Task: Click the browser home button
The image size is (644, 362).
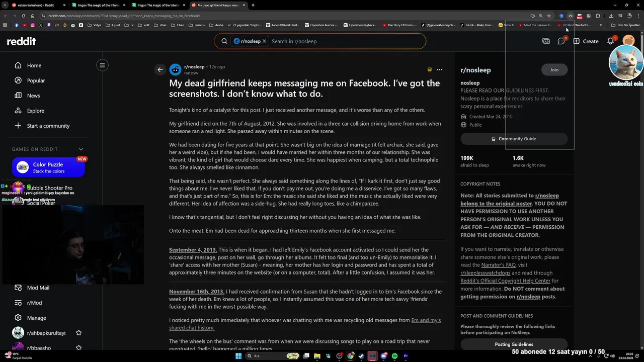Action: coord(33,16)
